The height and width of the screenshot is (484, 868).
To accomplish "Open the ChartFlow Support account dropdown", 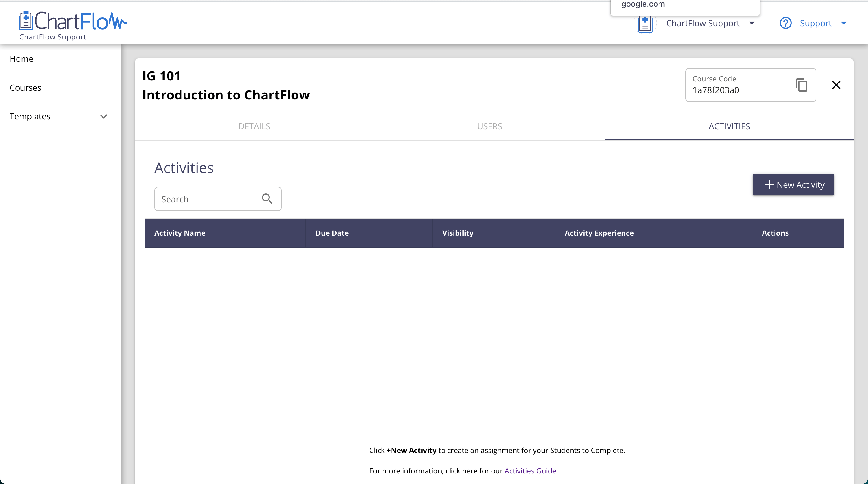I will pos(752,23).
